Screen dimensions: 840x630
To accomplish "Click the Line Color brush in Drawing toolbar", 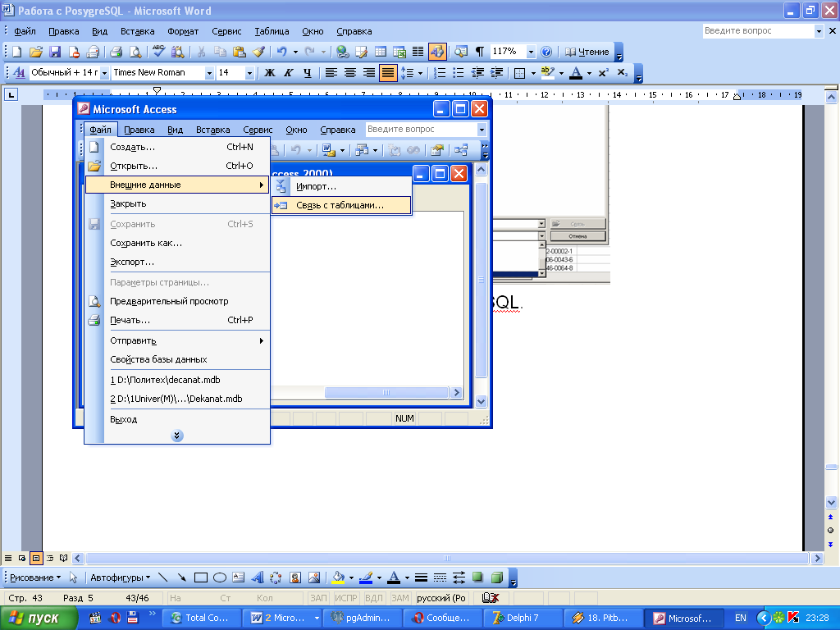I will pos(366,577).
